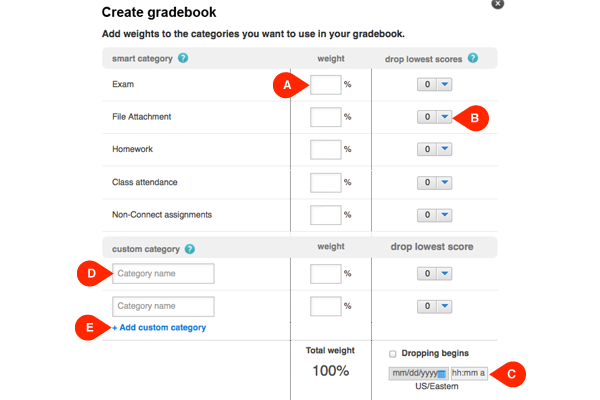Click the hh:mm time input field
600x400 pixels.
pyautogui.click(x=469, y=373)
